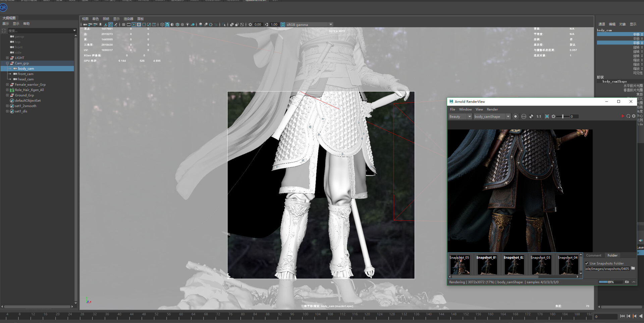Expand the set1_2smooth node
The image size is (644, 323).
tap(7, 106)
